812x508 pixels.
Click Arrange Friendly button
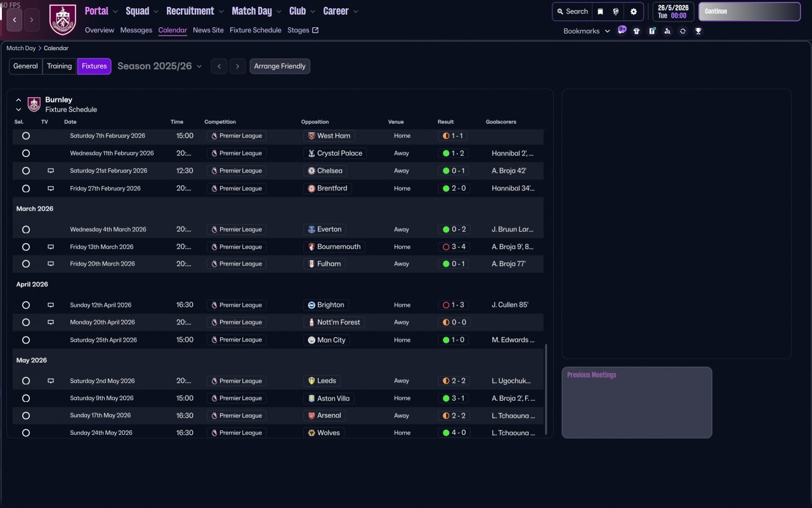click(x=280, y=66)
